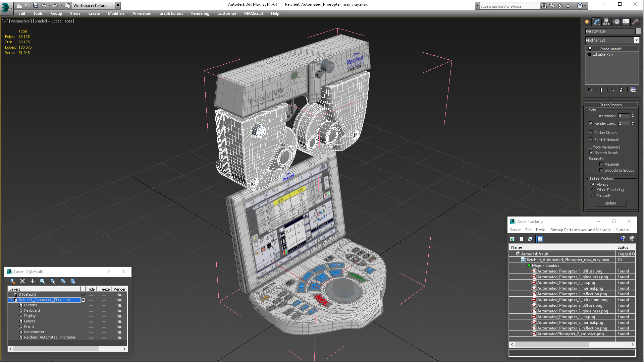Click favorites star icon in title bar

[x=568, y=6]
